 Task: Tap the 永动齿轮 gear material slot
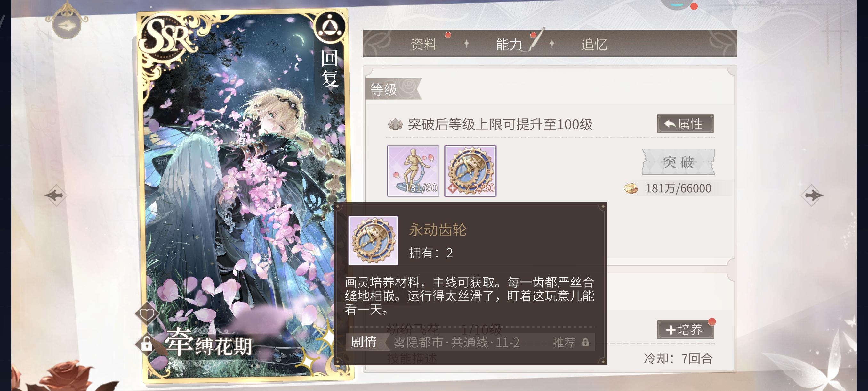(x=470, y=171)
